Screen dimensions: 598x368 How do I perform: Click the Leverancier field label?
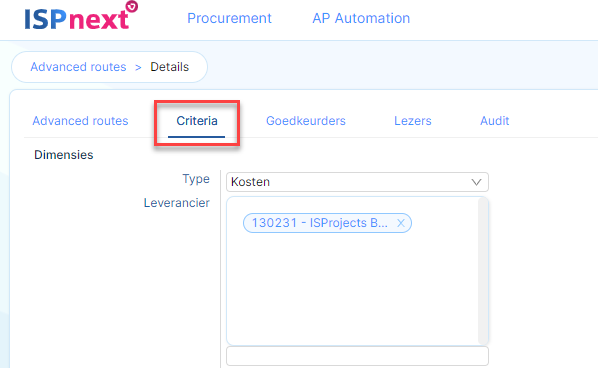tap(177, 203)
